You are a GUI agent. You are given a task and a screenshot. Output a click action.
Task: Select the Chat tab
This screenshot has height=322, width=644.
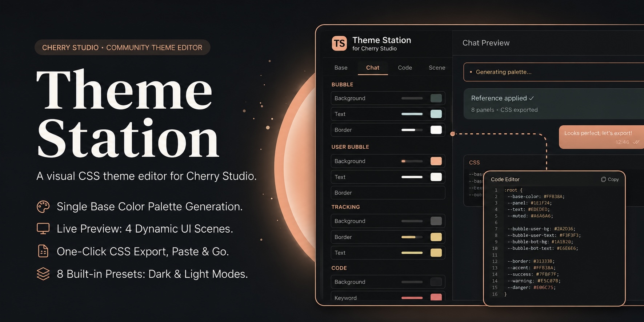tap(373, 68)
